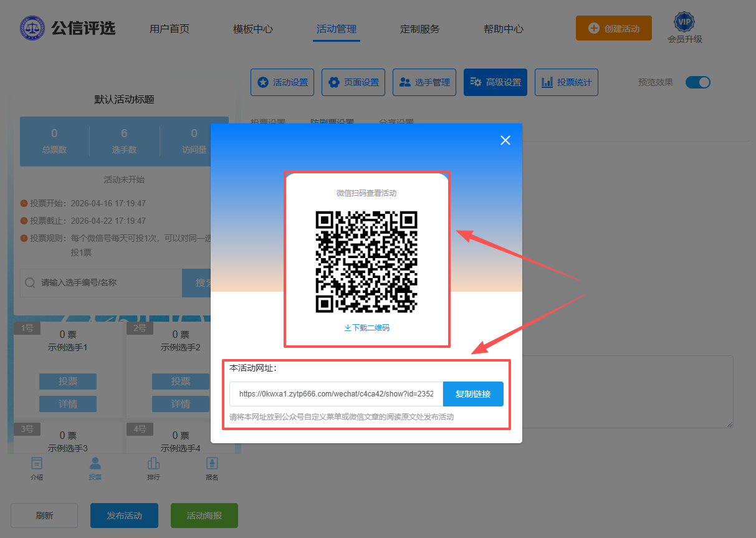Open 详情 for 示例选手1
This screenshot has height=538, width=756.
pyautogui.click(x=68, y=404)
